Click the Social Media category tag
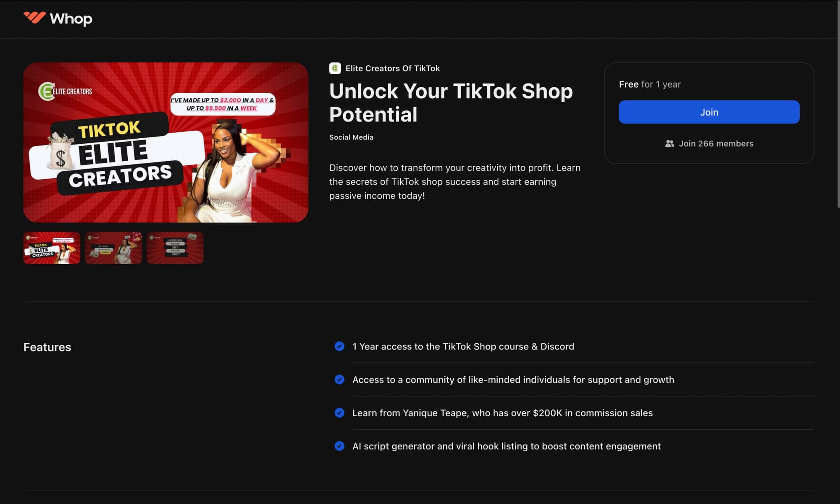Viewport: 840px width, 504px height. (x=351, y=137)
